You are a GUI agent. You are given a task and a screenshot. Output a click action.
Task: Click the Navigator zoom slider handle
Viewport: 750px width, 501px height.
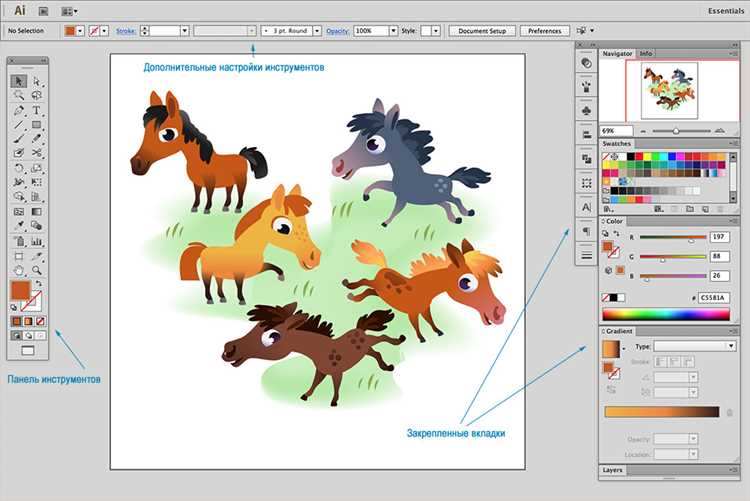pyautogui.click(x=676, y=131)
